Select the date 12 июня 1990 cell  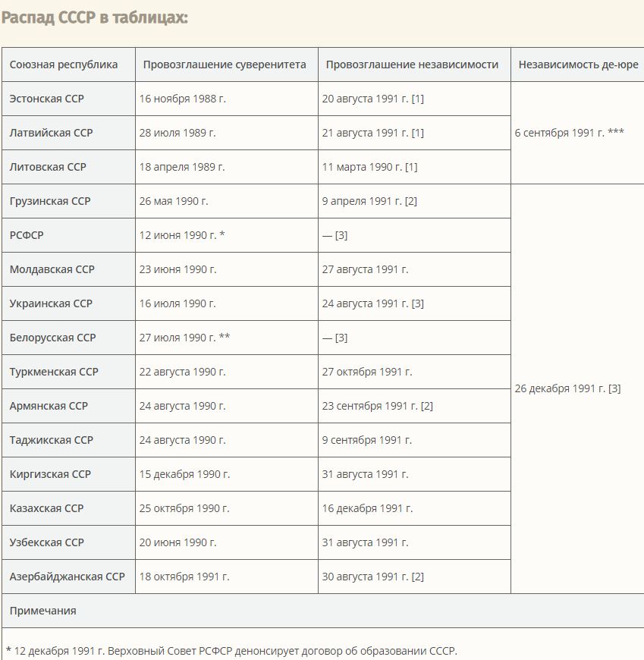[227, 235]
